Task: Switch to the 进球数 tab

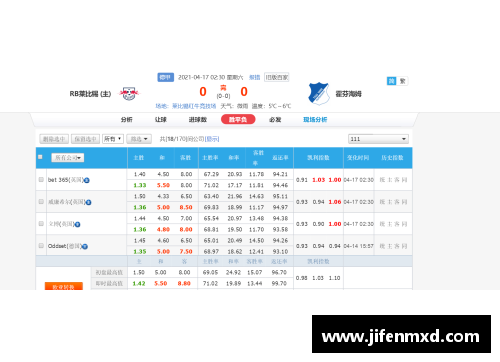Action: pos(198,120)
